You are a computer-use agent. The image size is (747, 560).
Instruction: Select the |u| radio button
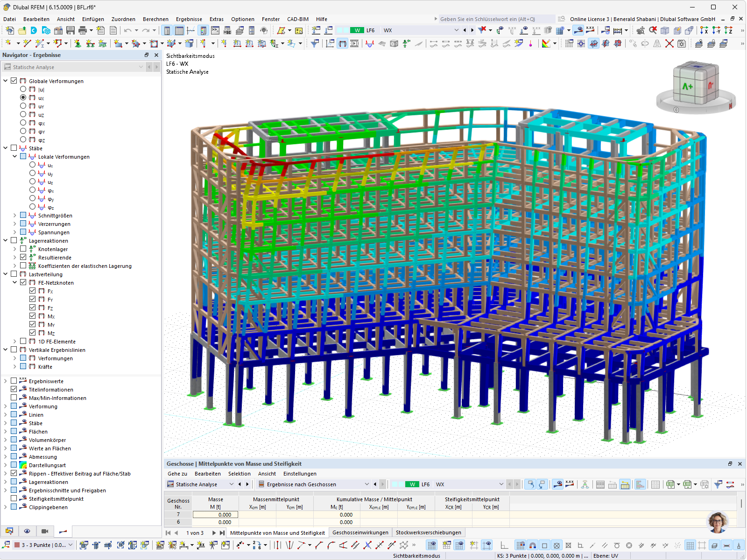point(23,89)
